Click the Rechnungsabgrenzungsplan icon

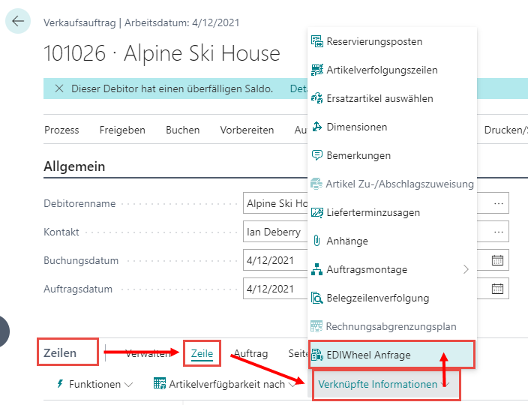point(317,326)
